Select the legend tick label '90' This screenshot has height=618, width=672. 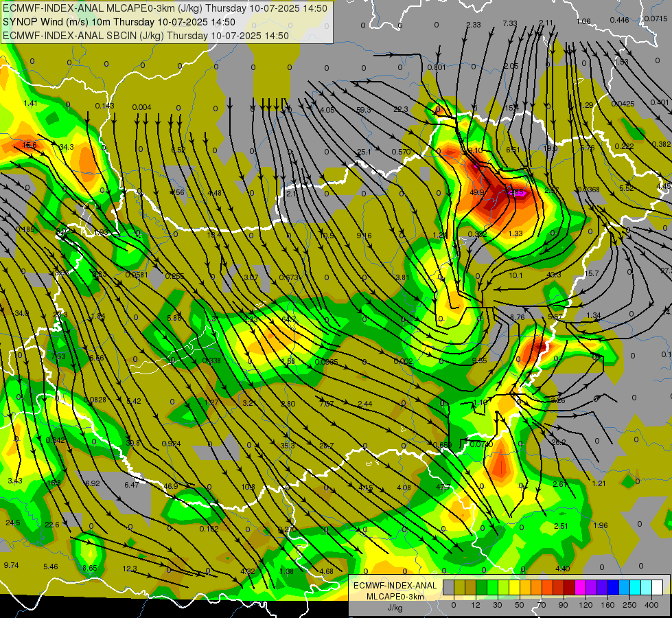point(563,605)
